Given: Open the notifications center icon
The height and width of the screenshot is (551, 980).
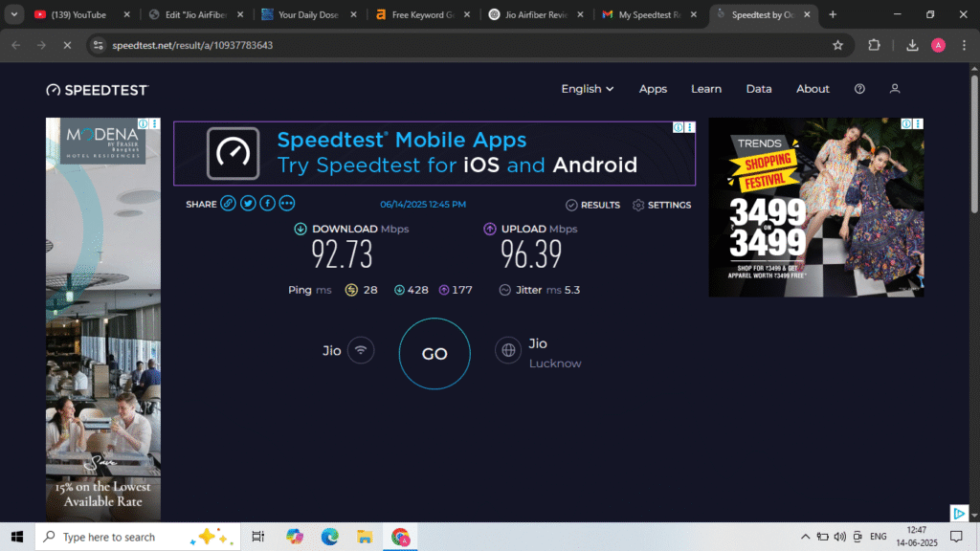Looking at the screenshot, I should click(956, 537).
